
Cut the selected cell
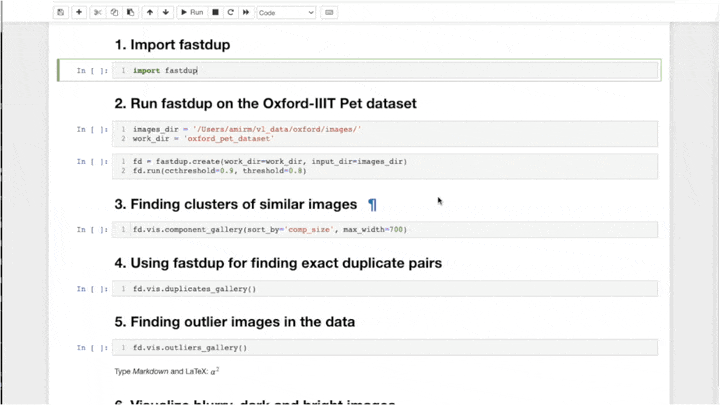coord(98,13)
